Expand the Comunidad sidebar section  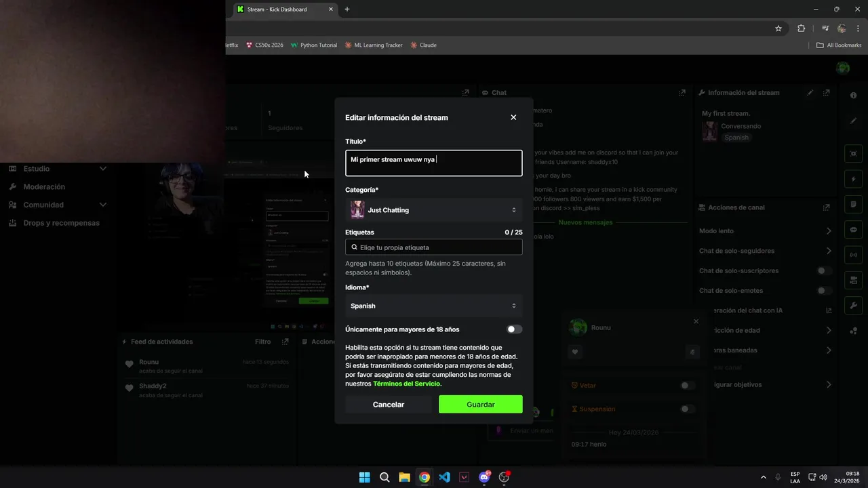point(58,205)
